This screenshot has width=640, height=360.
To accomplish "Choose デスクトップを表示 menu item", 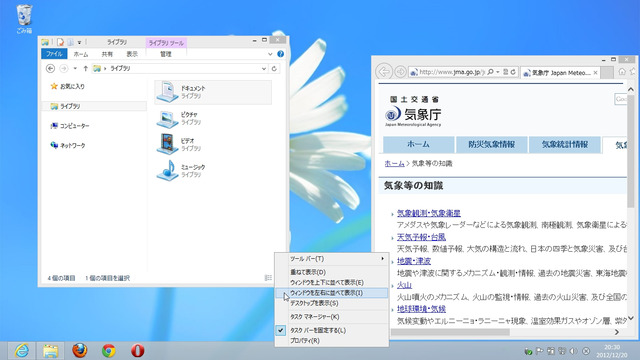I will point(331,303).
